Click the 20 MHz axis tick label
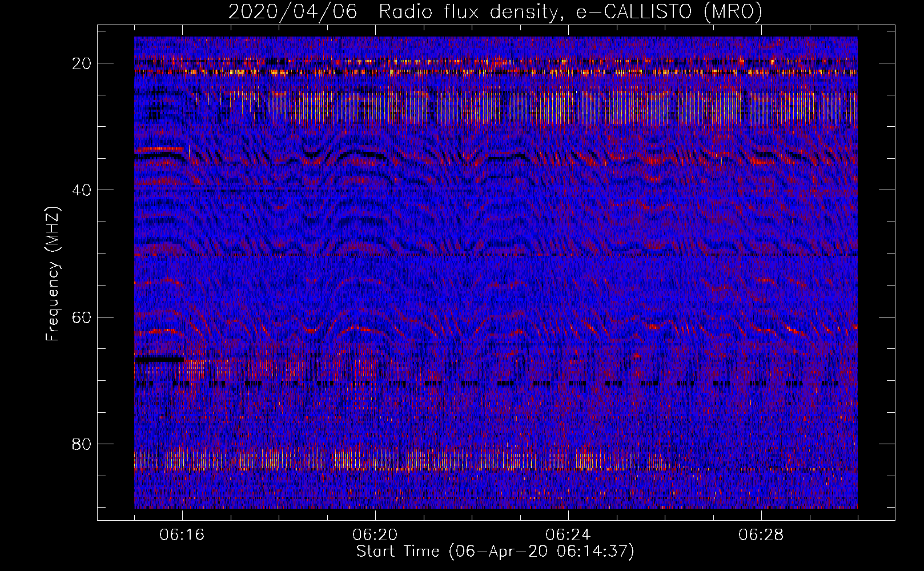Screen dimensions: 924x571 click(x=82, y=63)
